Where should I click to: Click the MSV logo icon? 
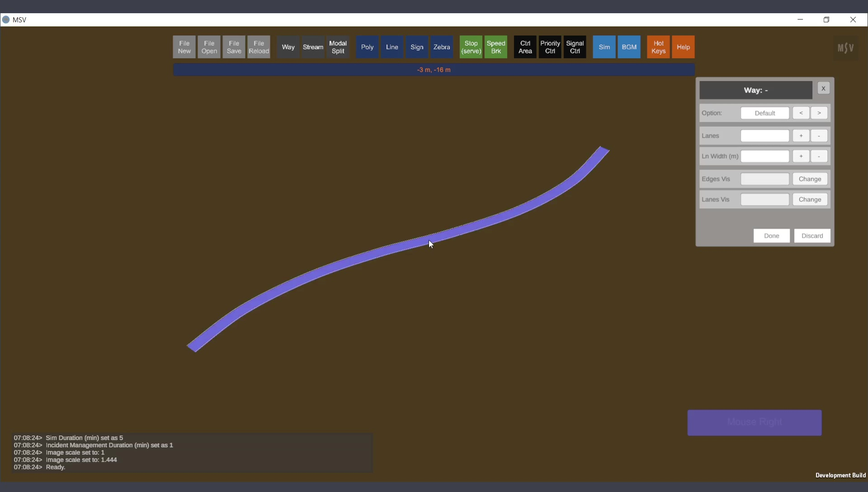[x=845, y=47]
